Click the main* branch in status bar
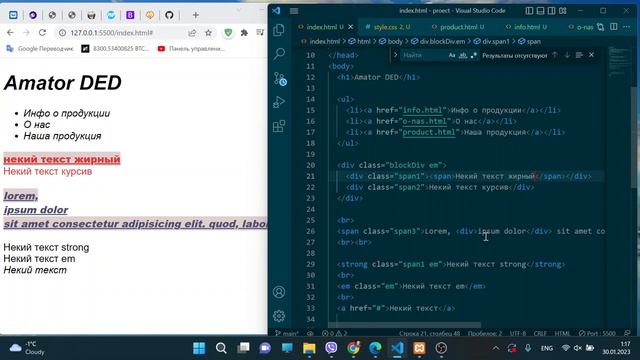Screen dimensions: 640x360 pyautogui.click(x=287, y=333)
